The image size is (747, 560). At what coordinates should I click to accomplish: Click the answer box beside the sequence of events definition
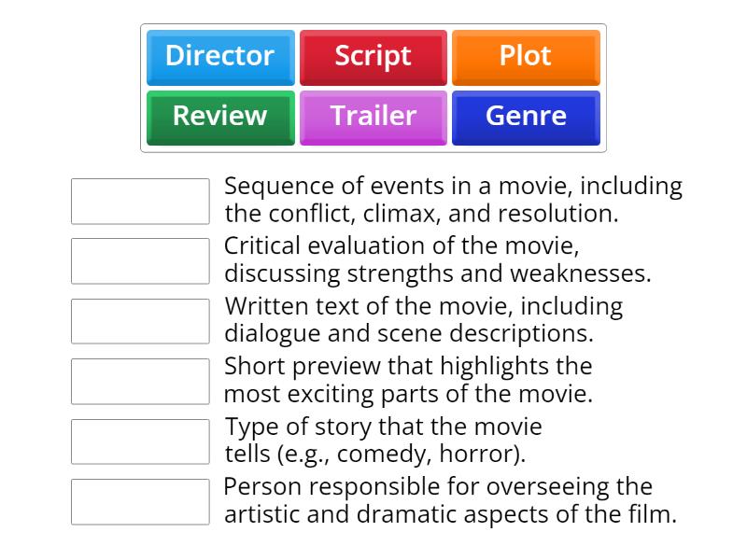pyautogui.click(x=139, y=201)
